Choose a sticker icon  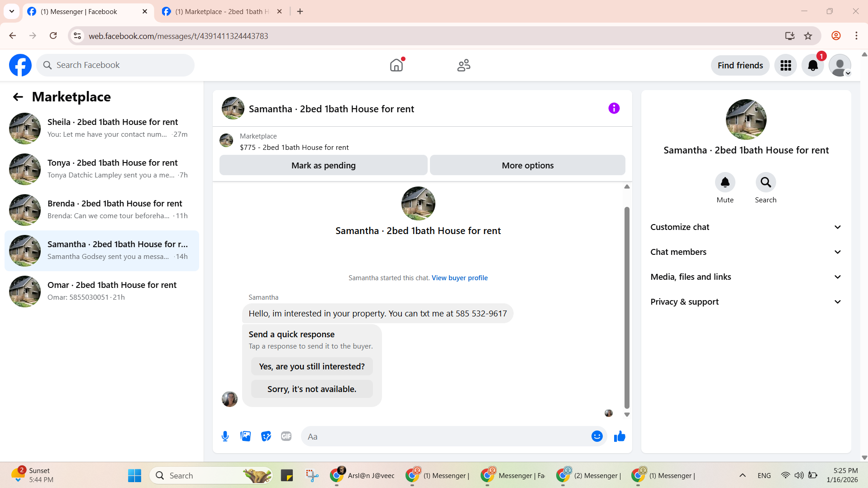[x=266, y=436]
